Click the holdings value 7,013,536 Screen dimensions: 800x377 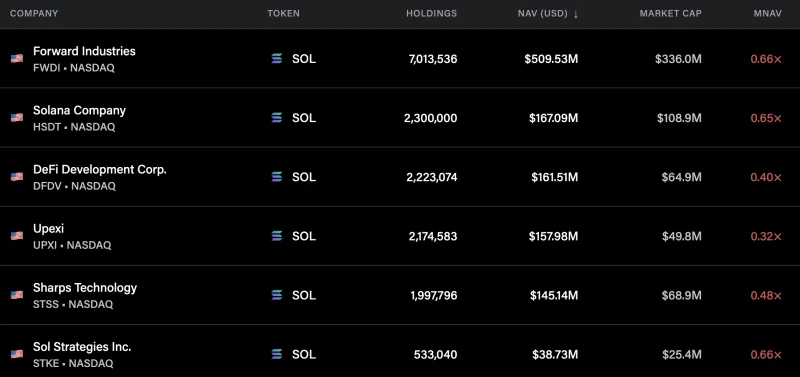coord(433,59)
